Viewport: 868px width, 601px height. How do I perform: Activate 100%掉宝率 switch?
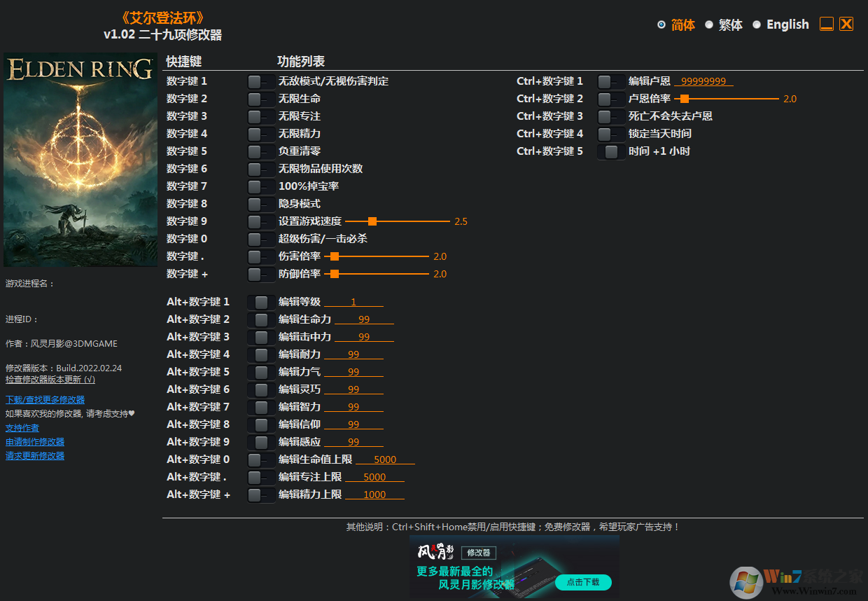tap(260, 186)
